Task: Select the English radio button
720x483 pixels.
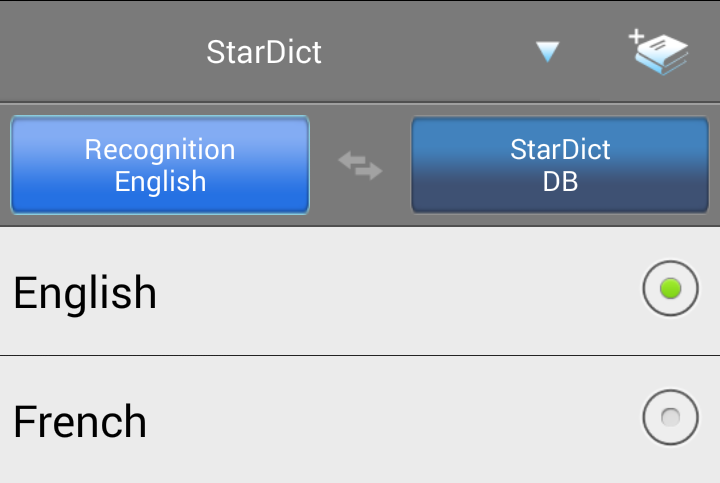Action: 670,289
